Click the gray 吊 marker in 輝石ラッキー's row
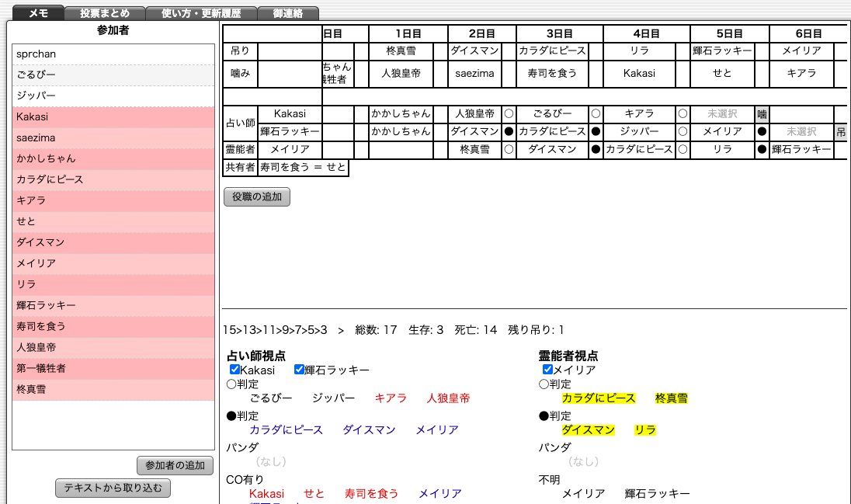The height and width of the screenshot is (504, 851). pos(841,131)
